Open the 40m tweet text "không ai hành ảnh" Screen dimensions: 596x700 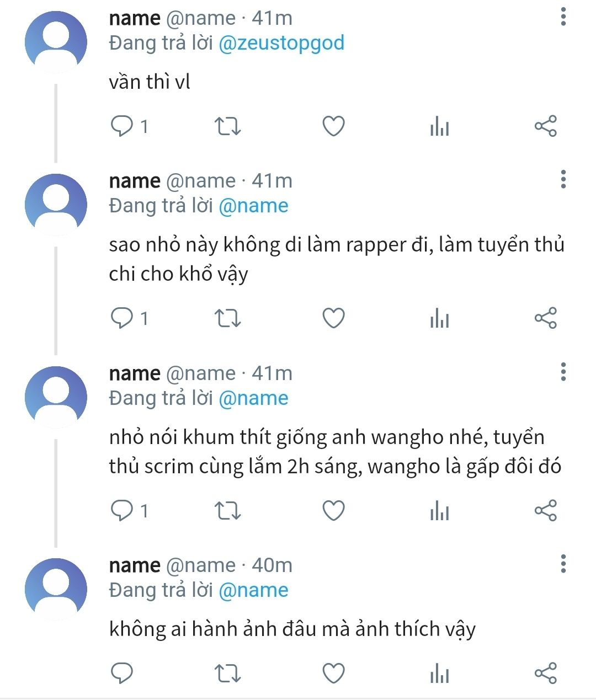[x=292, y=629]
